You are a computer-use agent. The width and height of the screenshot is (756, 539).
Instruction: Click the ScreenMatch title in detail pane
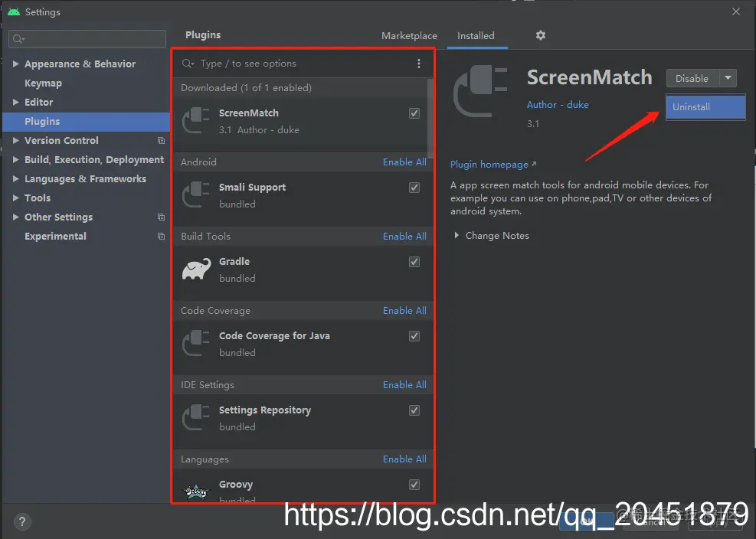pyautogui.click(x=589, y=77)
